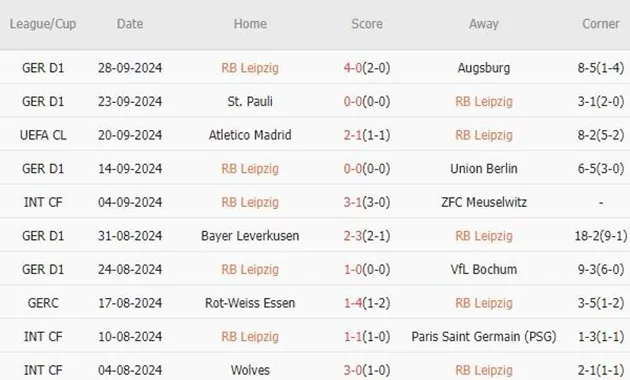Select the Score column header
630x380 pixels.
(x=367, y=24)
